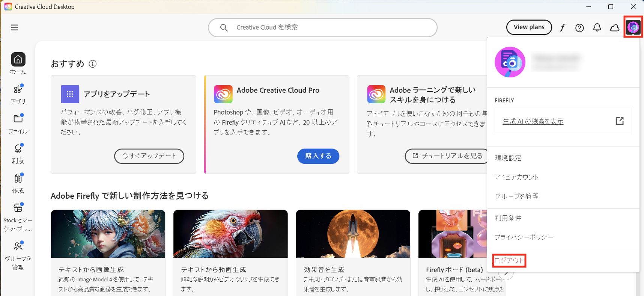644x296 pixels.
Task: Open the 効果音を生成 rocket thumbnail
Action: coord(353,234)
